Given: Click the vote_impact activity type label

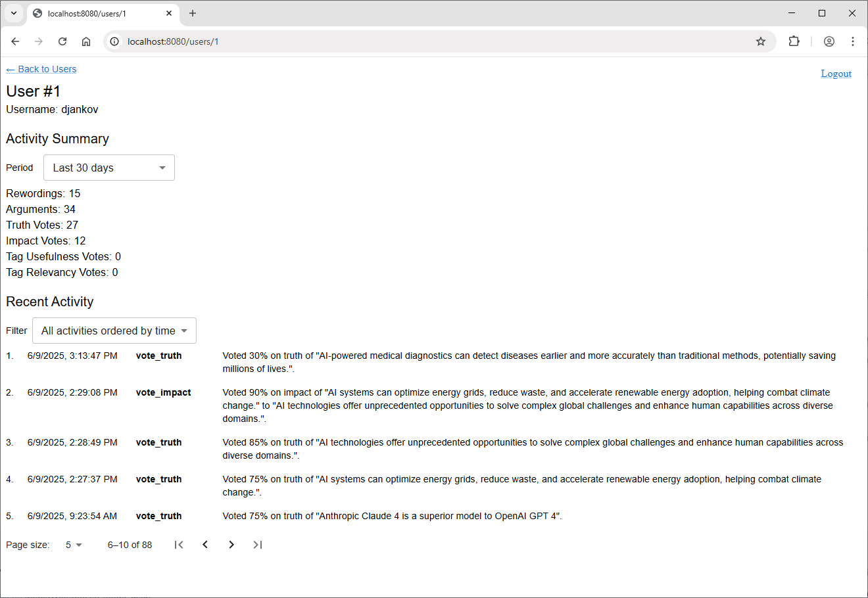Looking at the screenshot, I should [164, 392].
